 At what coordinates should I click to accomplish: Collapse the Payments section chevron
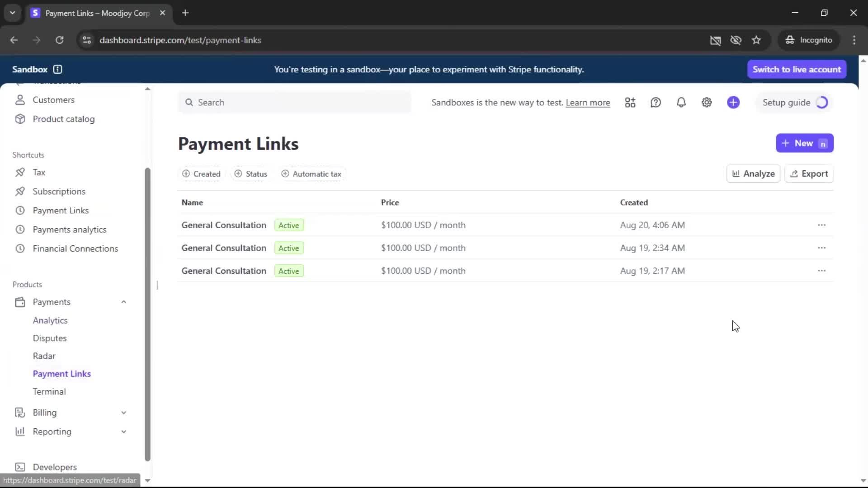coord(123,302)
